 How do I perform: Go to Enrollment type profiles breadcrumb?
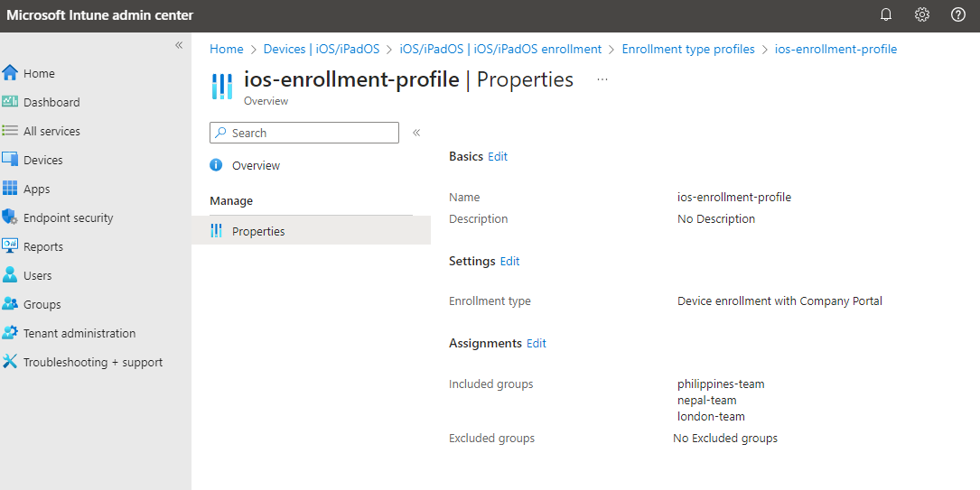point(688,50)
